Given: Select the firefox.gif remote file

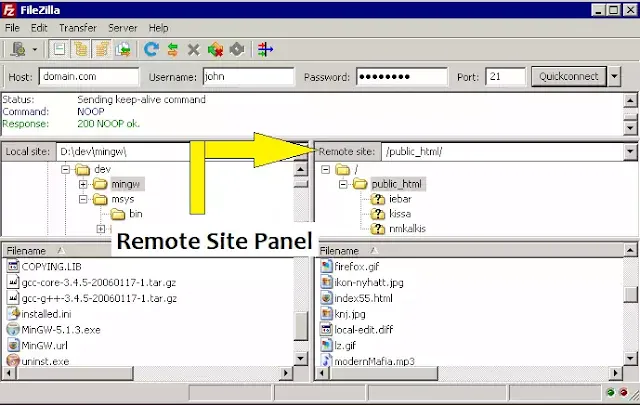Looking at the screenshot, I should (x=356, y=267).
